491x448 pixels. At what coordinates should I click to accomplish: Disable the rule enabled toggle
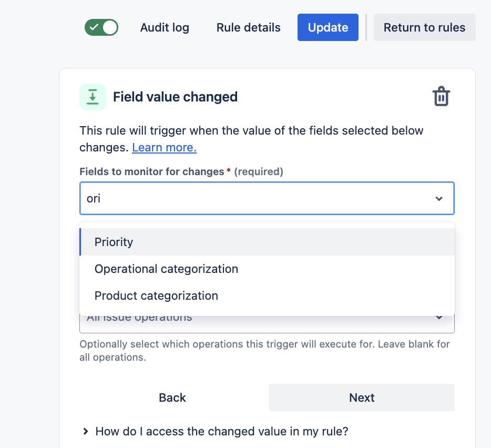(x=101, y=27)
